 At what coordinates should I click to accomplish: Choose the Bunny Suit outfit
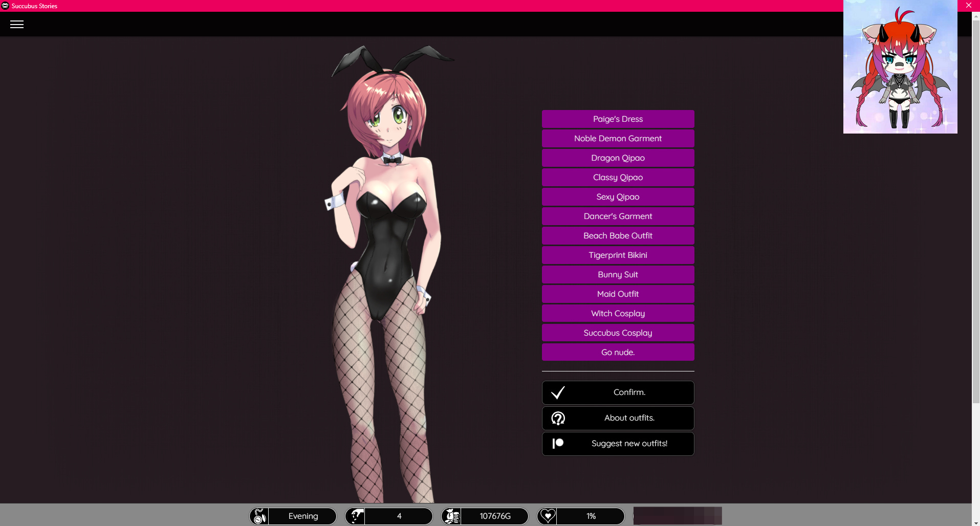tap(618, 274)
